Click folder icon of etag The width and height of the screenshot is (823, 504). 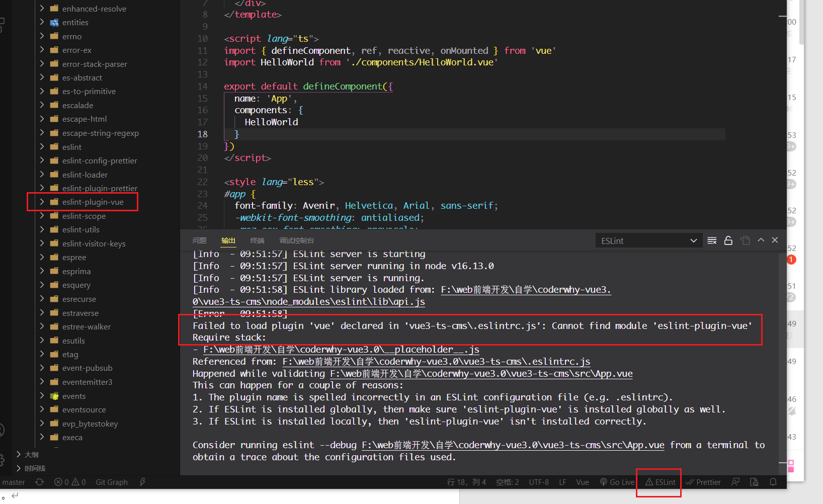coord(54,354)
